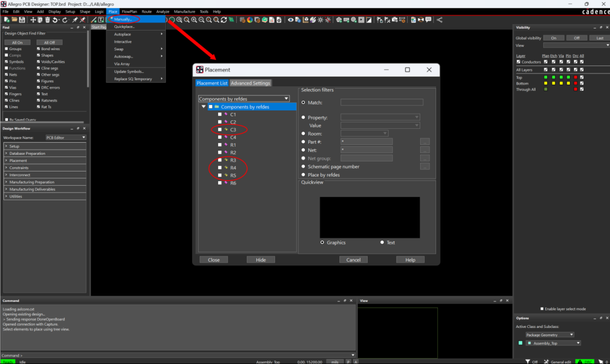610x364 pixels.
Task: Click the Hide button in Placement dialog
Action: click(260, 260)
